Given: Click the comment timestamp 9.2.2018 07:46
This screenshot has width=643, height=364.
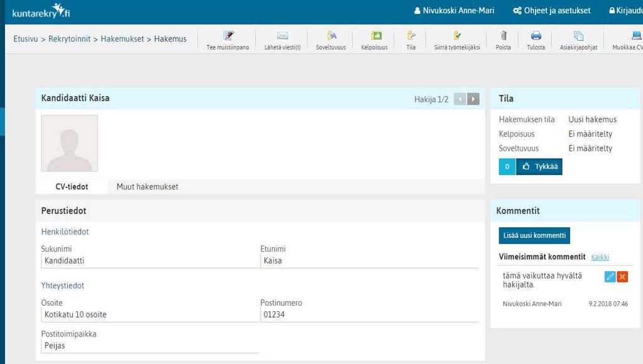Looking at the screenshot, I should (x=608, y=304).
